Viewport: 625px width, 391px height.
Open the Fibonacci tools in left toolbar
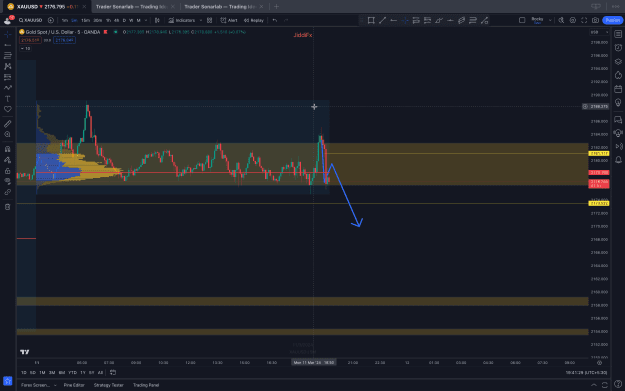[x=8, y=56]
